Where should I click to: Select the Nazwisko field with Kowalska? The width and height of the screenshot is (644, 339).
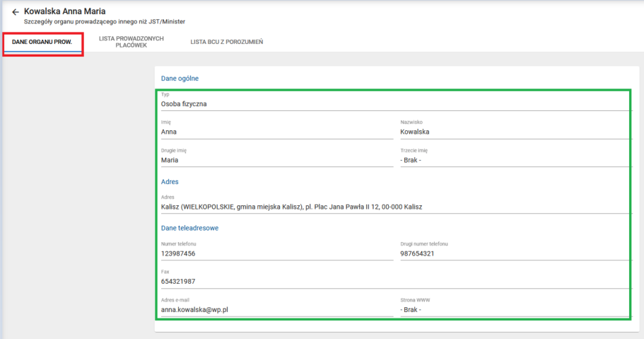coord(515,132)
